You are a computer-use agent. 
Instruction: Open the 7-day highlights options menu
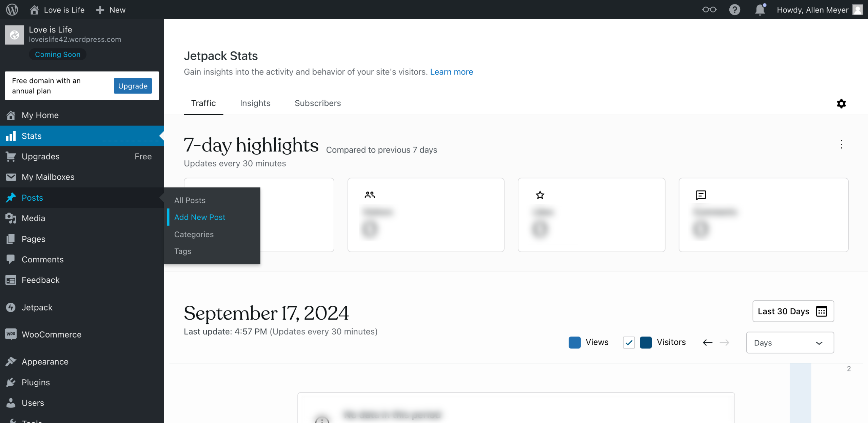(841, 144)
